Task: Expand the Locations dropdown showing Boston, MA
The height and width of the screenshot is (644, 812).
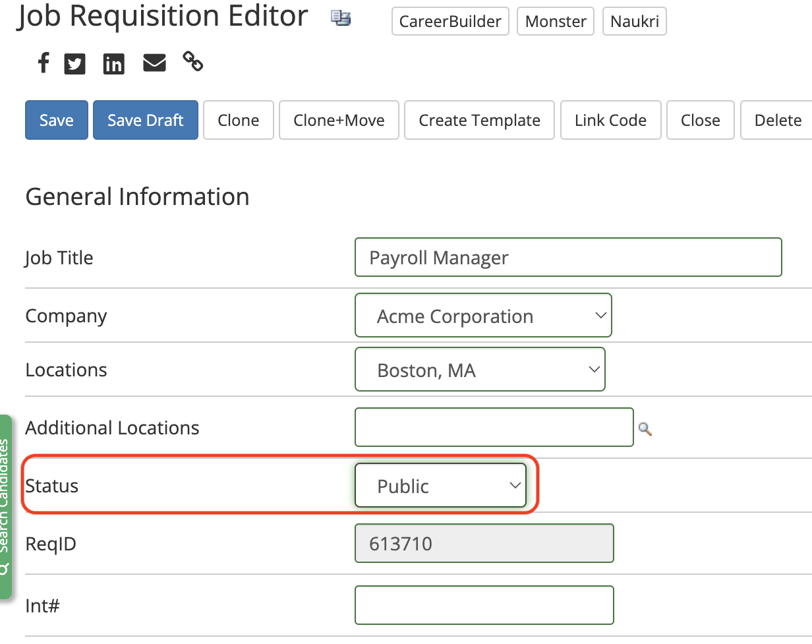Action: 480,369
